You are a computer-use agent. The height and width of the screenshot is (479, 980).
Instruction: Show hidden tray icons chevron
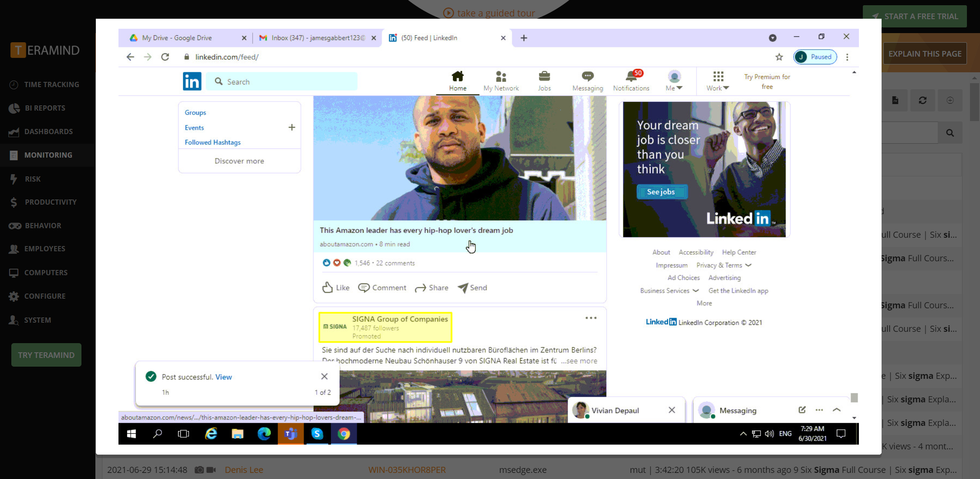[743, 434]
